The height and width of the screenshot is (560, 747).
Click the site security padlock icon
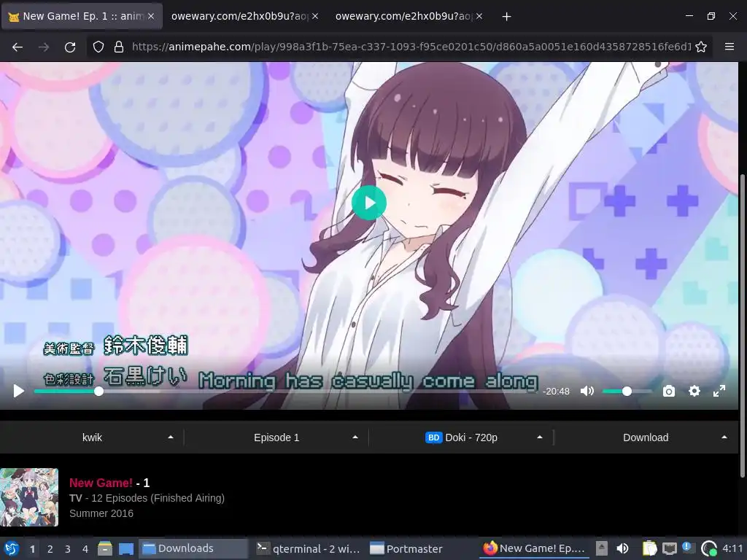pos(119,47)
